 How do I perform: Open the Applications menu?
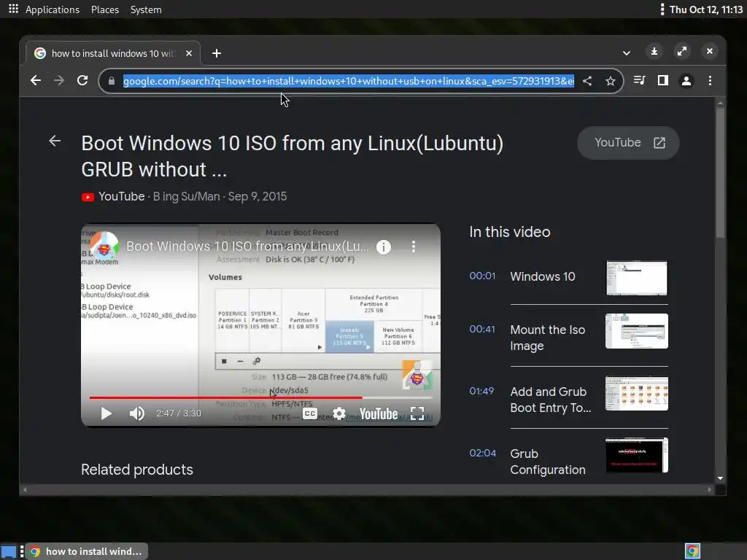(x=53, y=9)
